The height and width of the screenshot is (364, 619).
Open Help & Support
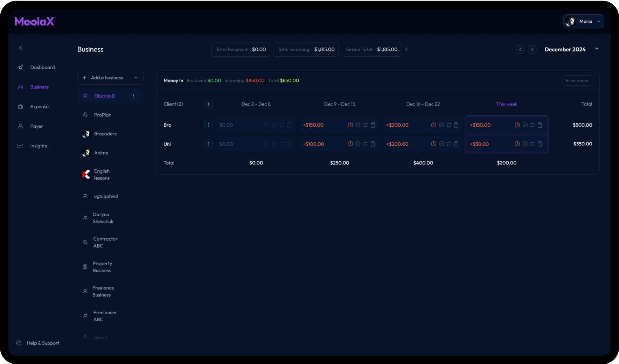38,343
